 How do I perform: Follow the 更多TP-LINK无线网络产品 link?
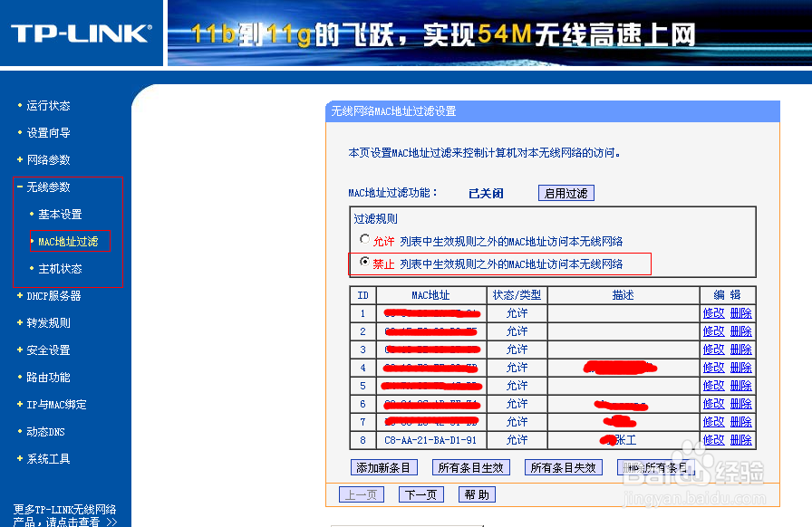click(x=64, y=515)
